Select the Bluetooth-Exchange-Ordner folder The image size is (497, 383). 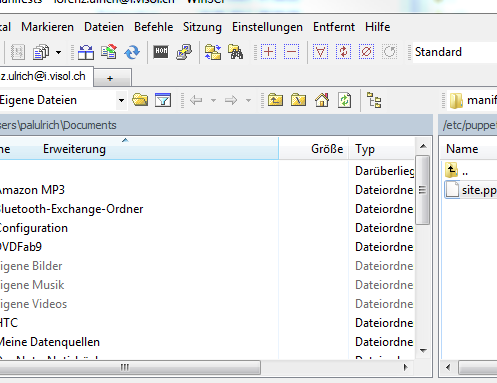(71, 209)
